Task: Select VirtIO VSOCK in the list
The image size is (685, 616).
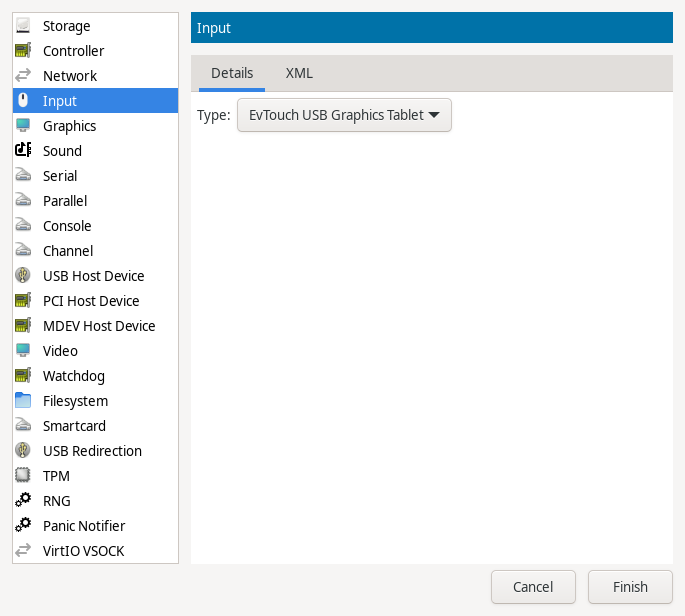Action: tap(96, 550)
